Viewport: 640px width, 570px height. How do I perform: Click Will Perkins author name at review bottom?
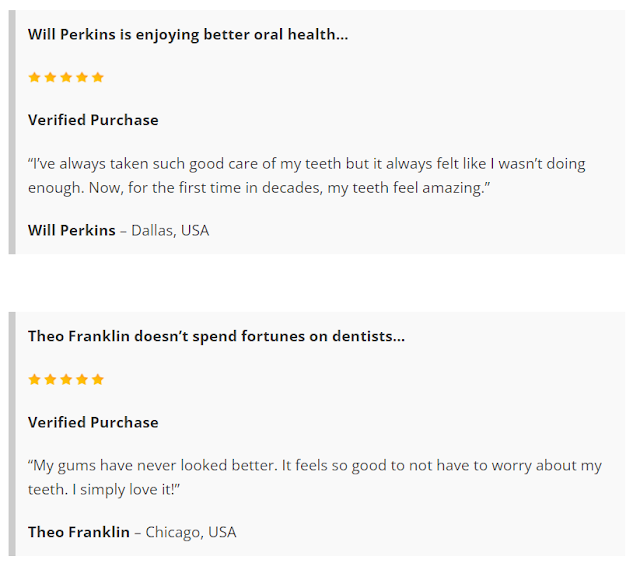coord(72,230)
